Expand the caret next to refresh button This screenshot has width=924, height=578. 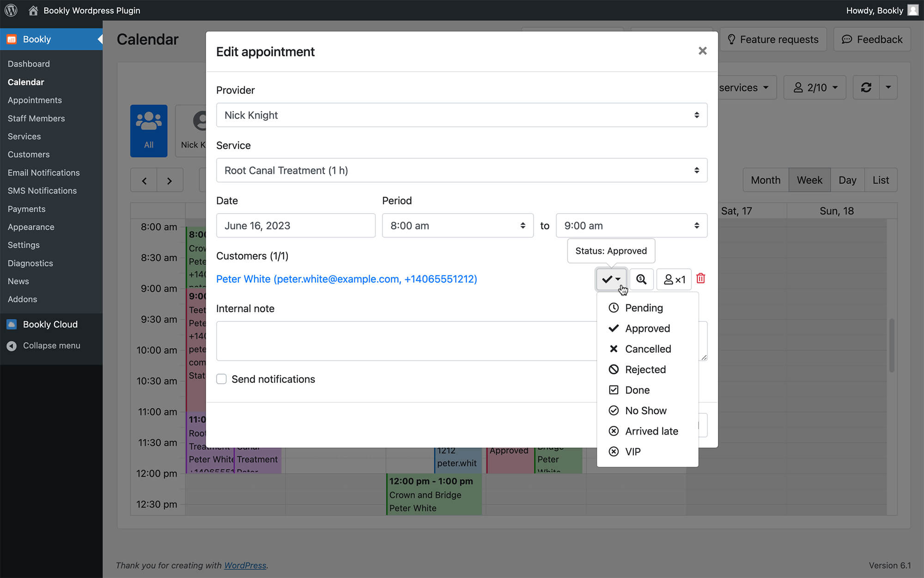pyautogui.click(x=888, y=87)
